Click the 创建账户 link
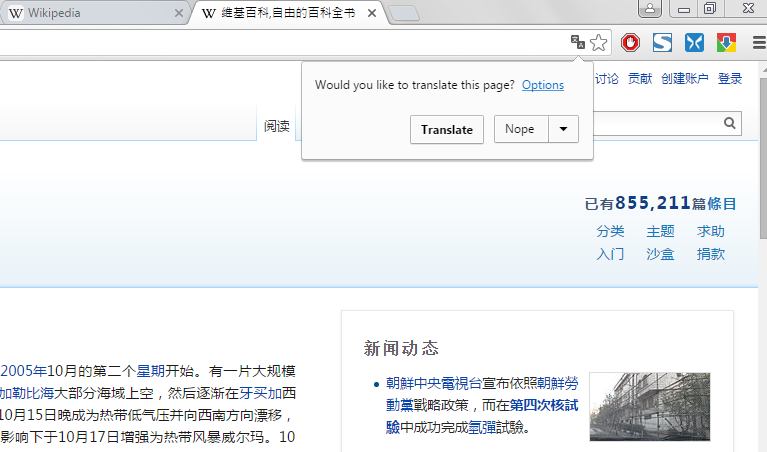Screen dimensions: 767x452 pyautogui.click(x=684, y=78)
